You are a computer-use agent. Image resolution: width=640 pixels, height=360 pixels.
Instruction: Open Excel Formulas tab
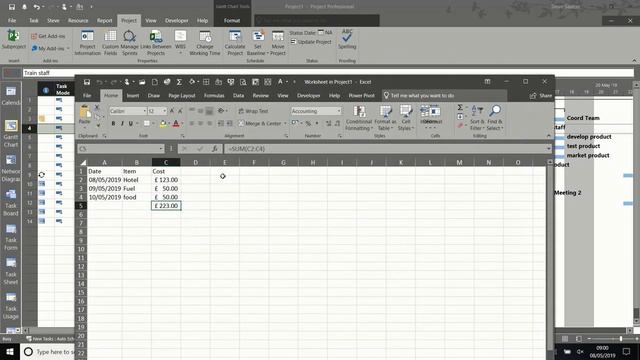pos(214,96)
